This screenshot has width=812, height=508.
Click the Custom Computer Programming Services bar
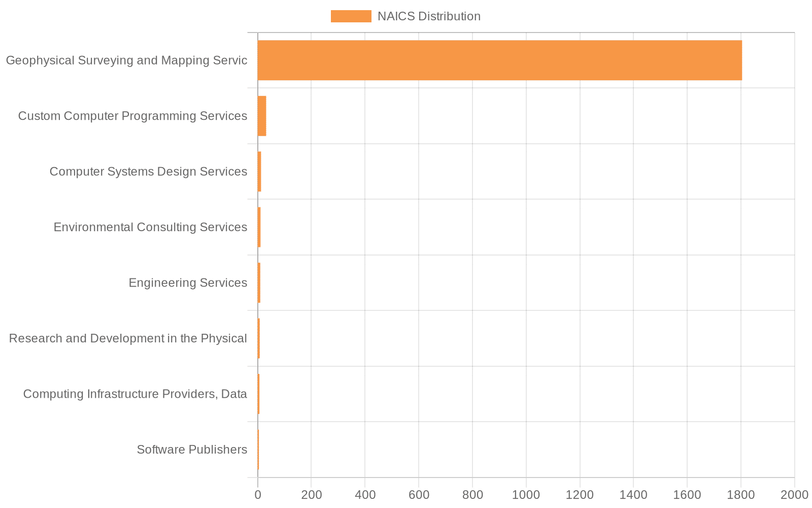(262, 116)
